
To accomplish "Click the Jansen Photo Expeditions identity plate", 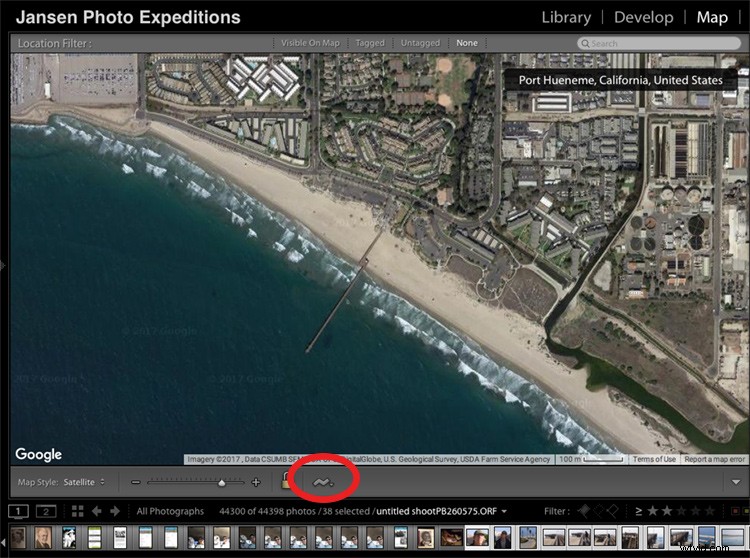I will pyautogui.click(x=128, y=17).
